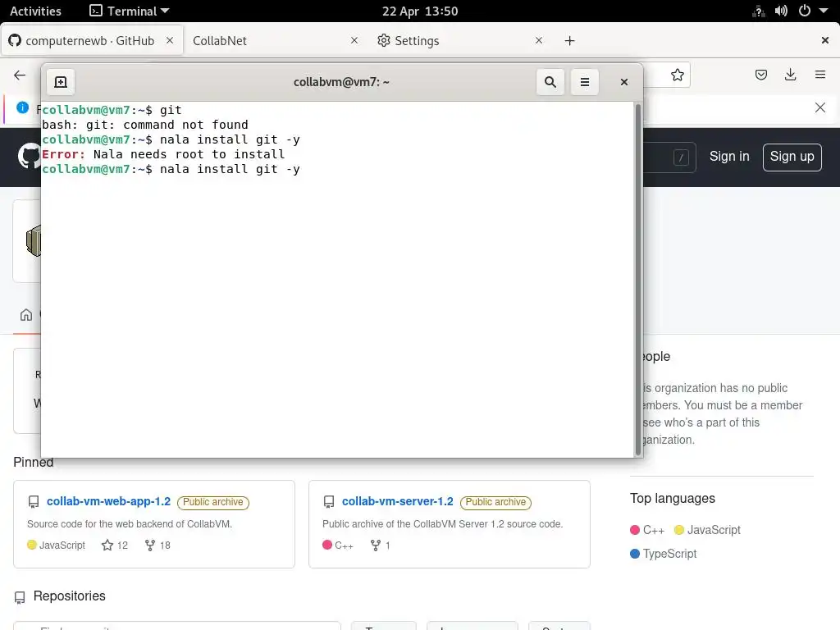Click the Public archive badge on server
840x630 pixels.
495,502
